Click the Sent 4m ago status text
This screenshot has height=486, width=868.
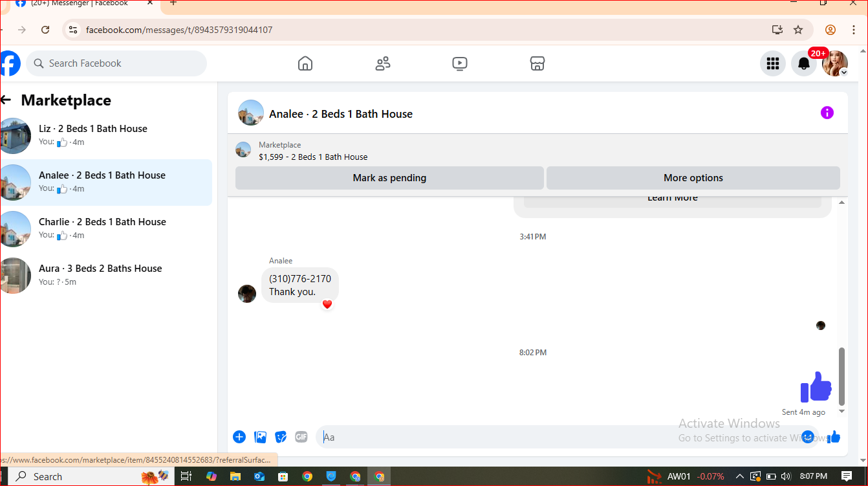pos(803,412)
